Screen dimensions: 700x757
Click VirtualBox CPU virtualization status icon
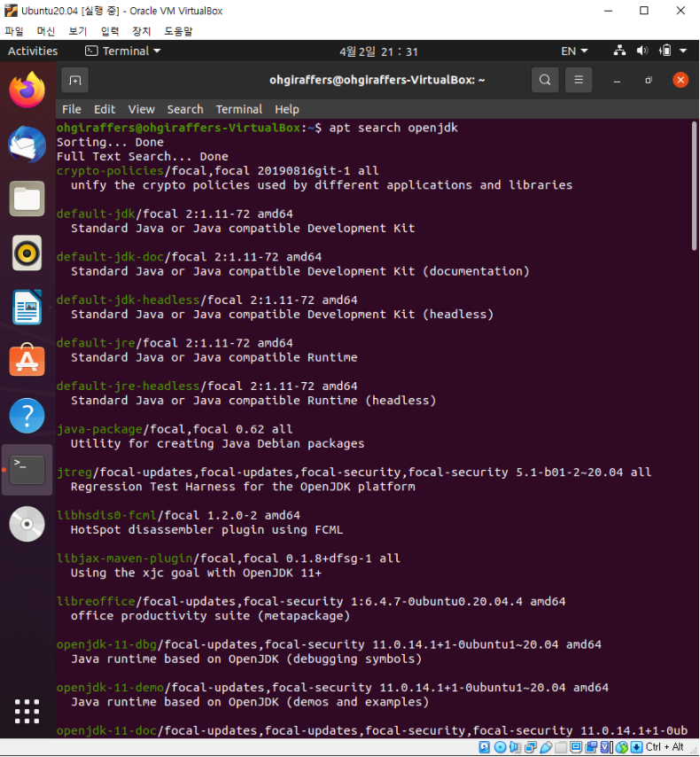(606, 747)
